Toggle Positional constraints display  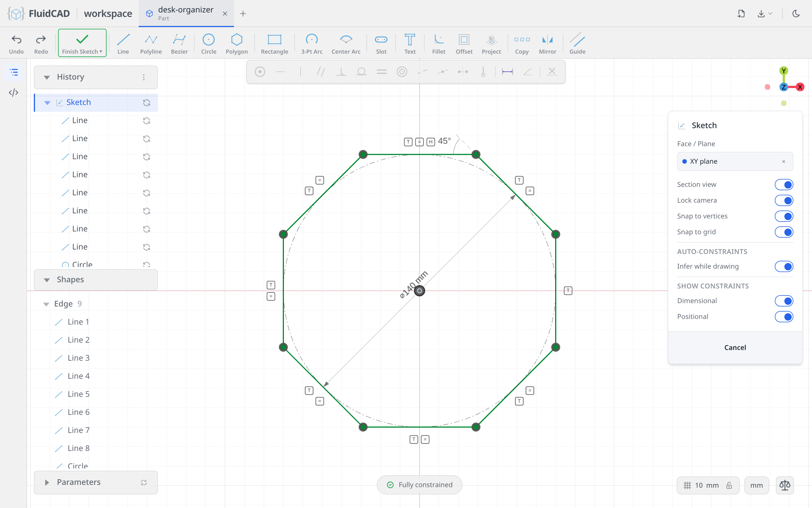tap(784, 316)
